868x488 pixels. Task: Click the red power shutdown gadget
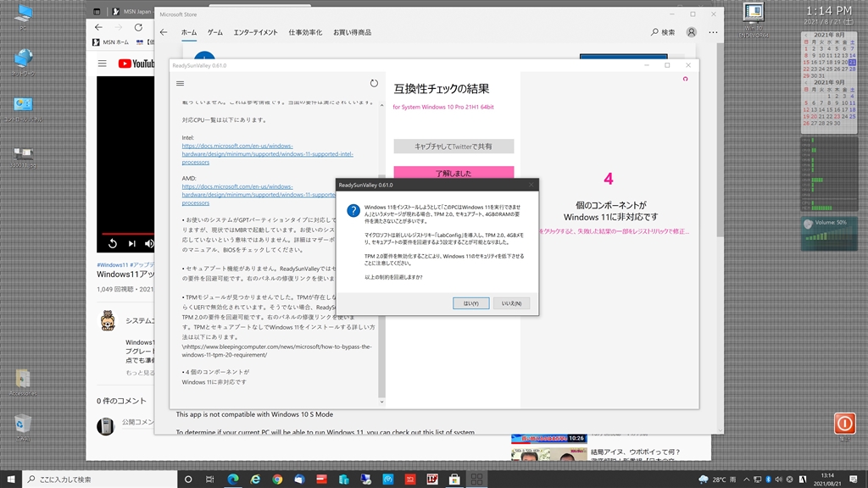pyautogui.click(x=845, y=424)
